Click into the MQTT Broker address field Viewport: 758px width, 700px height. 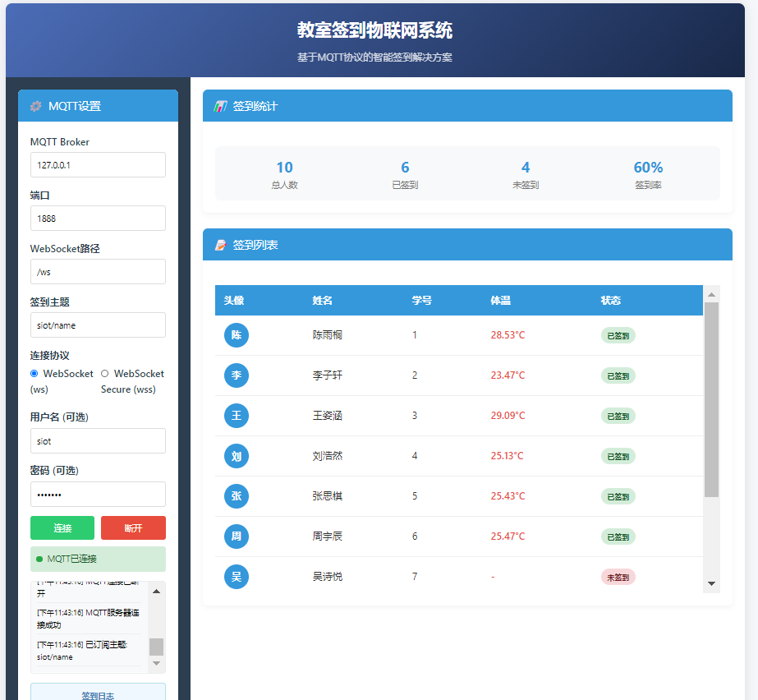98,164
